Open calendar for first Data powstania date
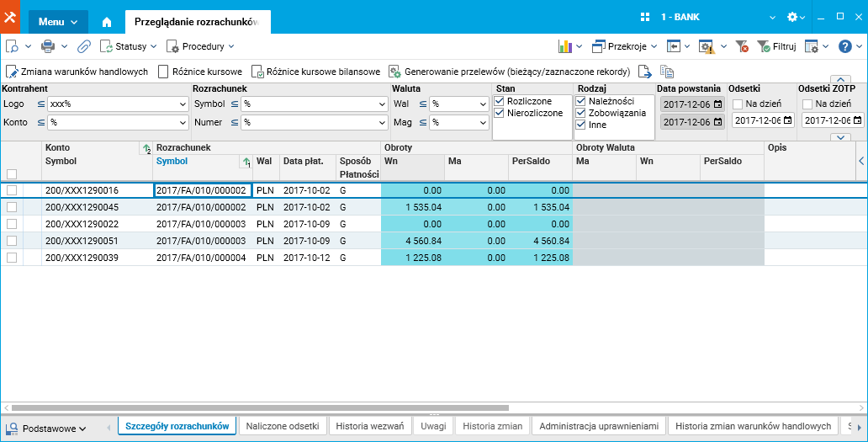The width and height of the screenshot is (868, 442). coord(718,104)
